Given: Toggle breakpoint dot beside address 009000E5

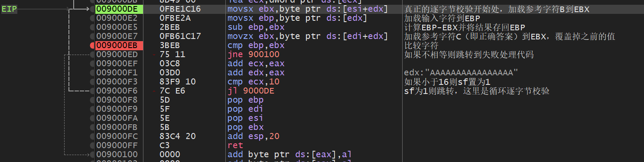Looking at the screenshot, I should [92, 27].
